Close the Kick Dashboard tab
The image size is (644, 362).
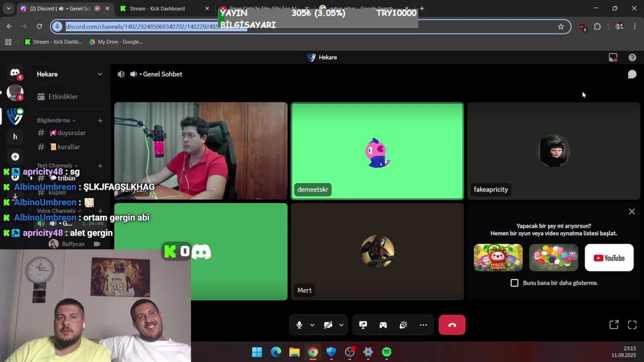click(x=207, y=9)
